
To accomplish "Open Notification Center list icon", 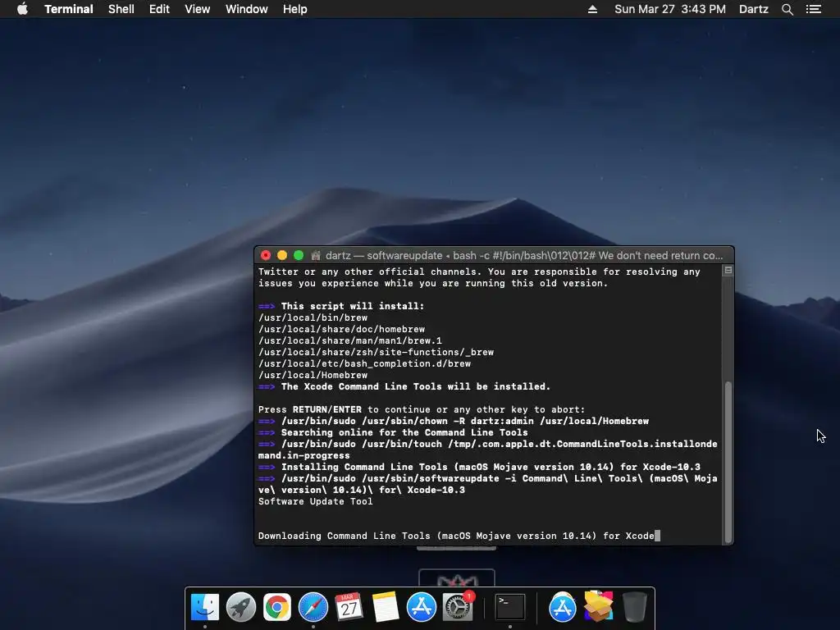I will [814, 9].
